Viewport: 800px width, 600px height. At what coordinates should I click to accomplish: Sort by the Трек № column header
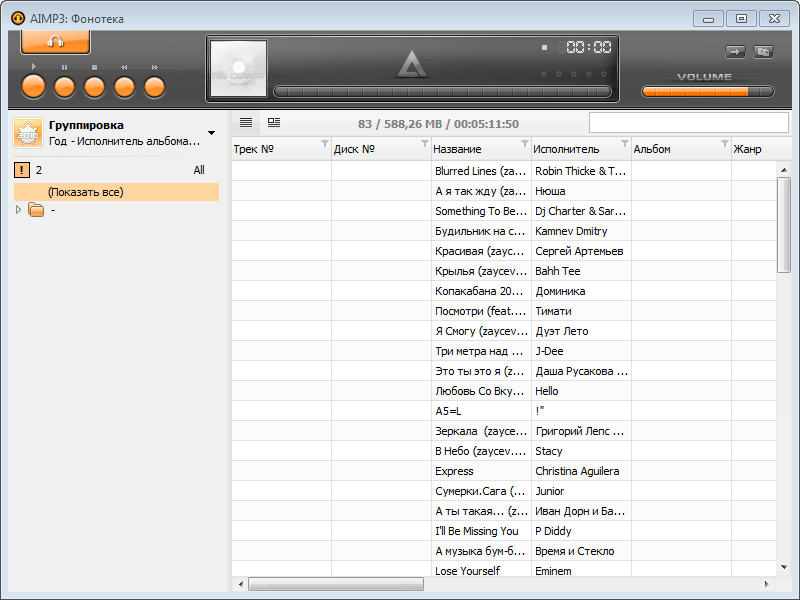click(x=282, y=149)
